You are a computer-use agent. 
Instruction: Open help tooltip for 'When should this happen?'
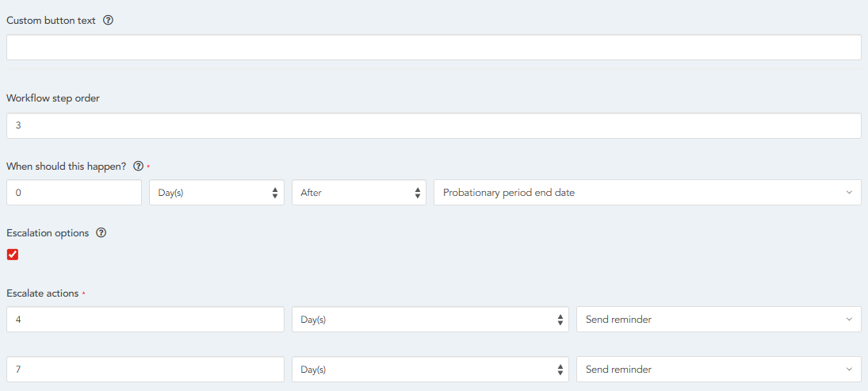pos(139,167)
